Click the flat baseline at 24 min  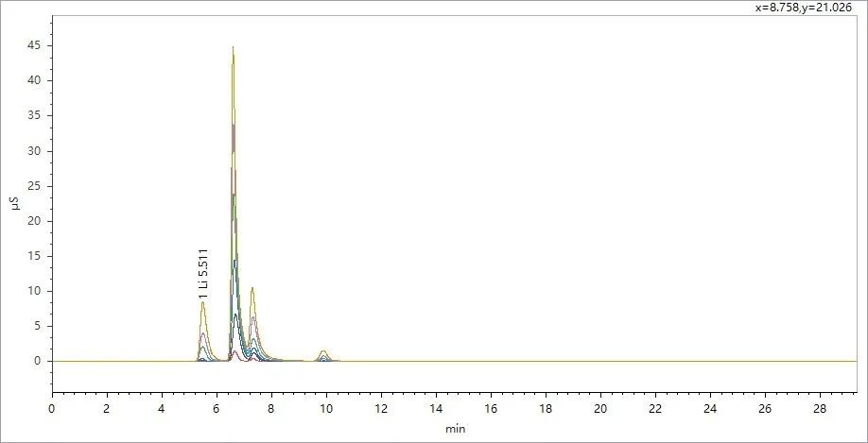tap(710, 361)
